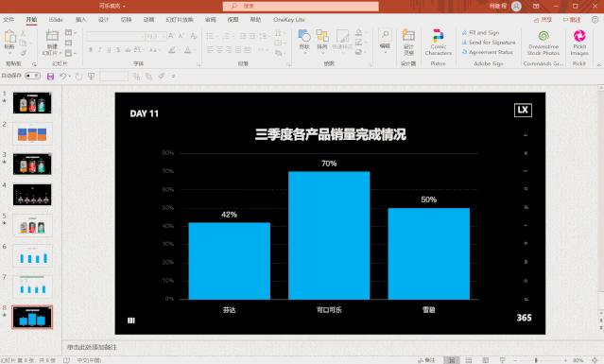This screenshot has height=364, width=604.
Task: Click zoom in plus on slider
Action: (x=565, y=360)
